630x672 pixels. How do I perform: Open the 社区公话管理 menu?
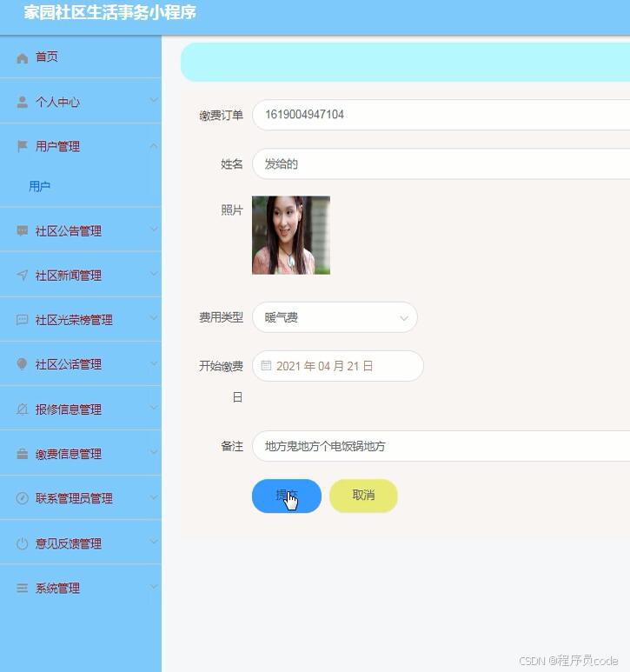[81, 364]
